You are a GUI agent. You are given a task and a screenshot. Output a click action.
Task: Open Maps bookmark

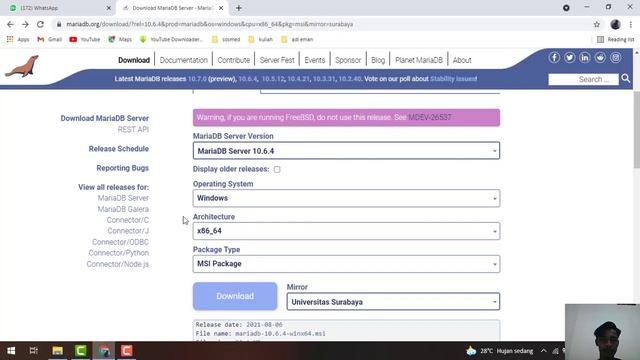tap(120, 40)
